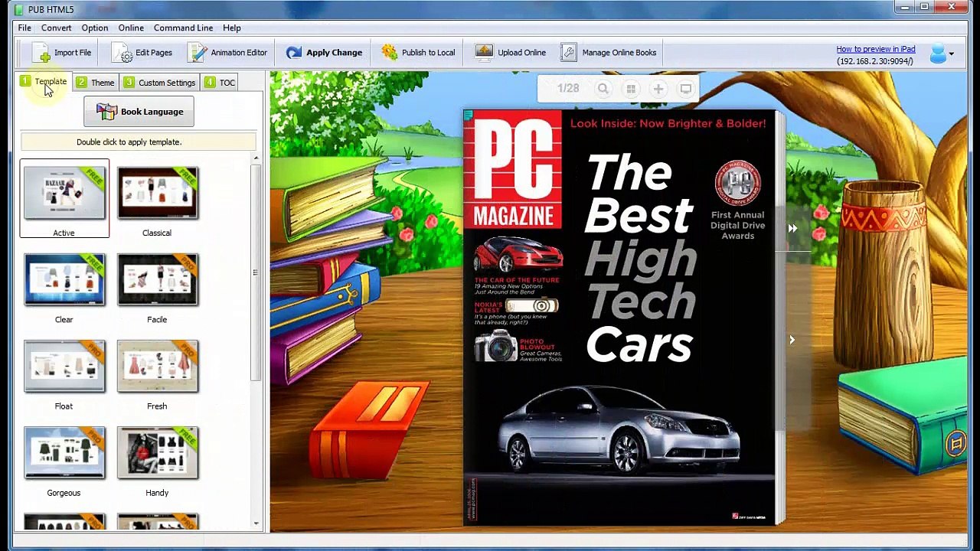Select the Active template thumbnail
This screenshot has height=551, width=980.
pyautogui.click(x=64, y=198)
